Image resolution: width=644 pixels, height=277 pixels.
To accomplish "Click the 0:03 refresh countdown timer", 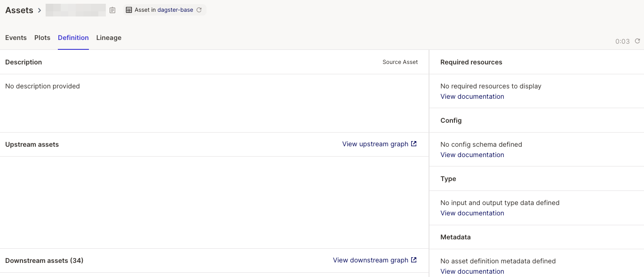I will pos(622,41).
